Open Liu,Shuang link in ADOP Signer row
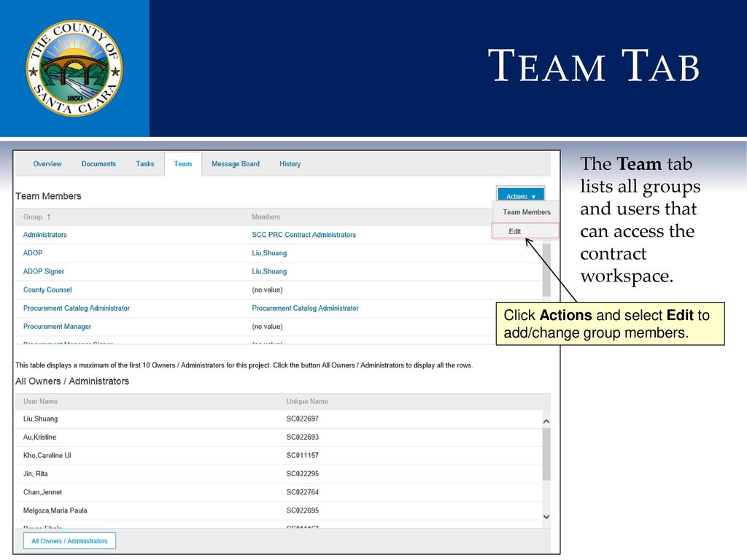This screenshot has height=560, width=747. pyautogui.click(x=269, y=271)
